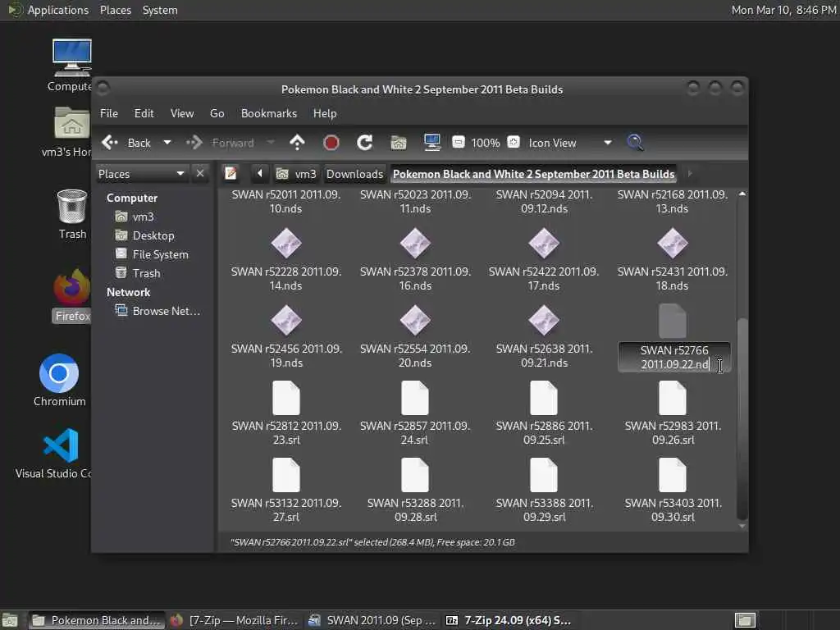The image size is (840, 630).
Task: Open the Back history dropdown arrow
Action: point(167,143)
